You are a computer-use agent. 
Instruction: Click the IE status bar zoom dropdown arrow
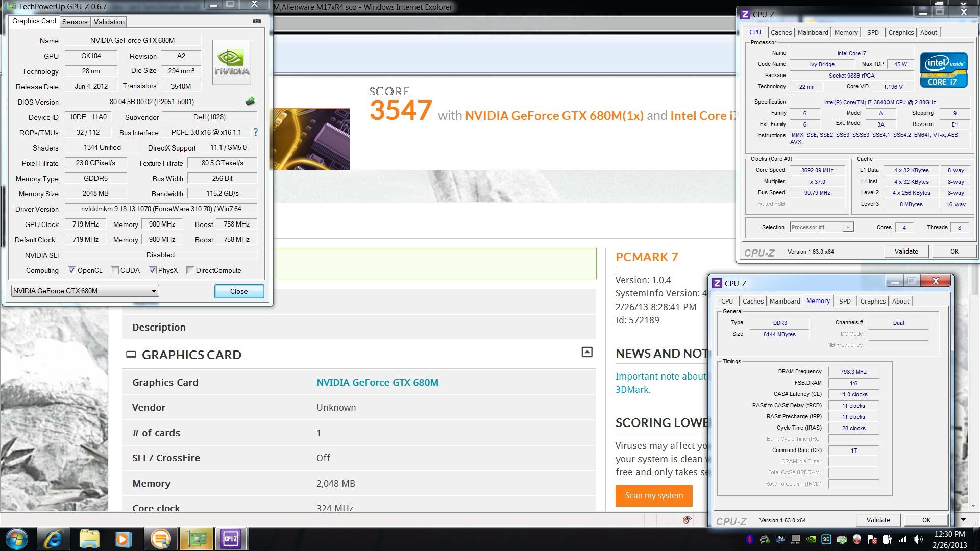point(963,520)
